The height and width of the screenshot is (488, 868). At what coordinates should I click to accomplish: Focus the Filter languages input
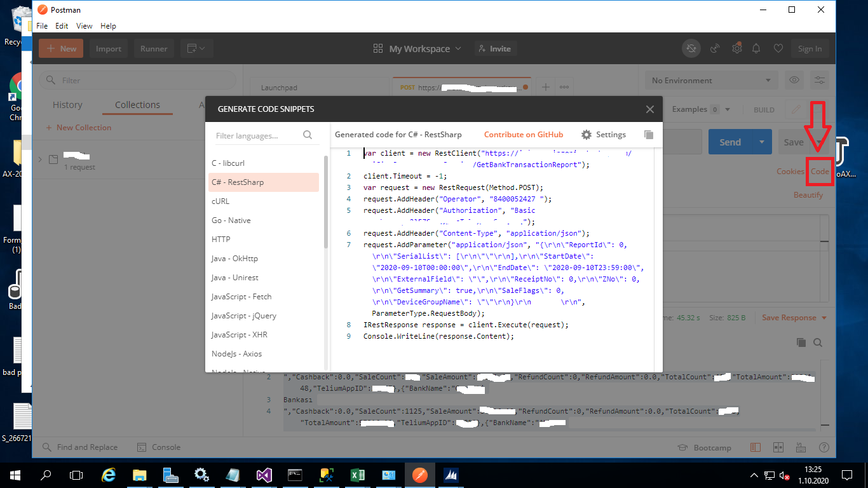pos(257,135)
